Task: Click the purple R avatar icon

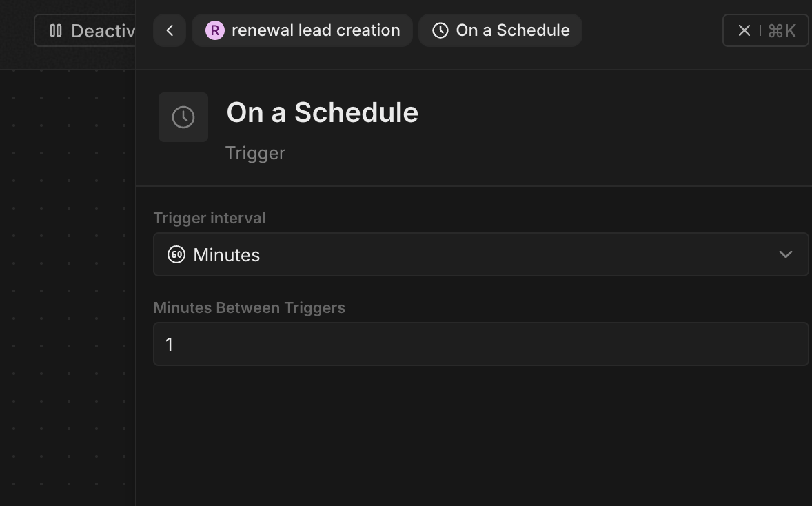Action: click(x=215, y=30)
